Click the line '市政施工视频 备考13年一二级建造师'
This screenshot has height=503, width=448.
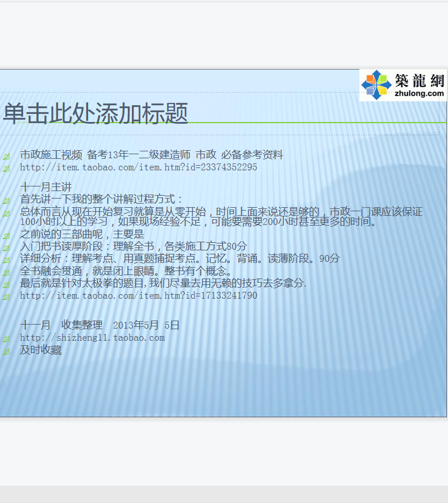[151, 155]
